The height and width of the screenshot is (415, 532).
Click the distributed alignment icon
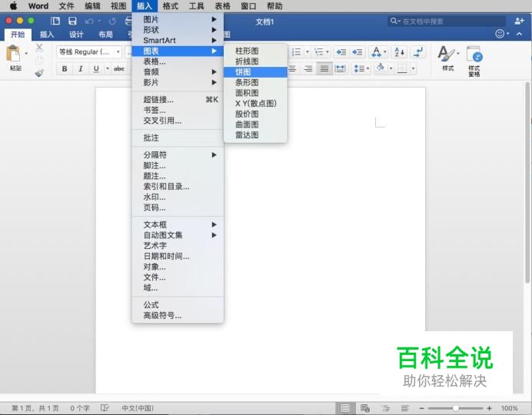pos(340,69)
